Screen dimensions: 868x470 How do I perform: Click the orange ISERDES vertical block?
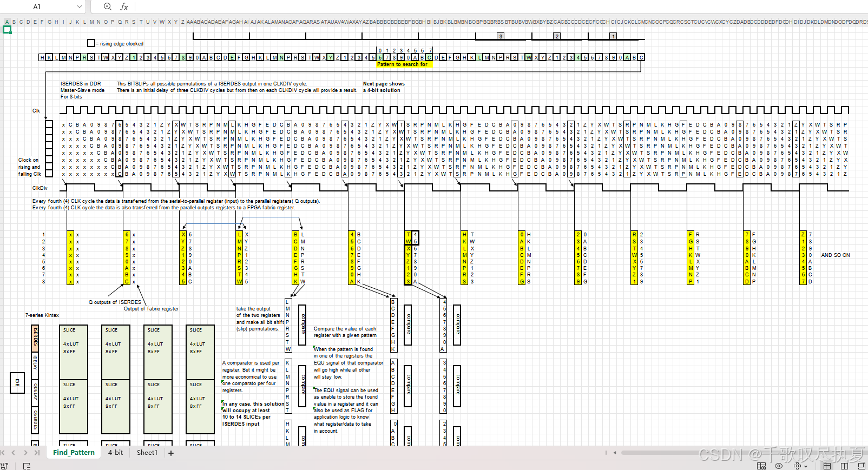[x=35, y=338]
